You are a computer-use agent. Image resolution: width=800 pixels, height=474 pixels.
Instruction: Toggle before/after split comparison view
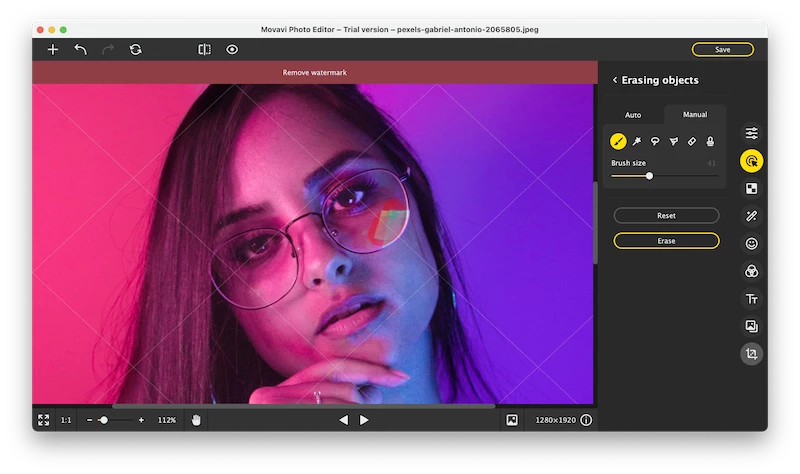pyautogui.click(x=204, y=49)
